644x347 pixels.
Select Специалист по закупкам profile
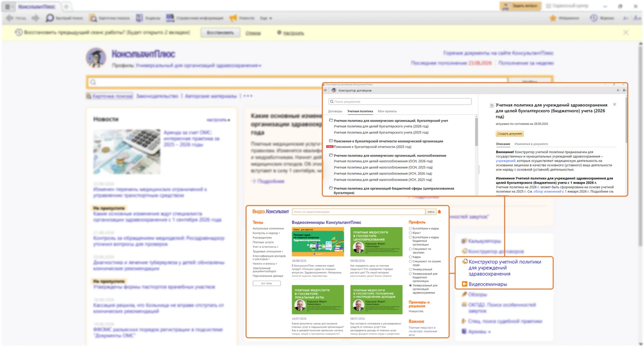pyautogui.click(x=410, y=249)
